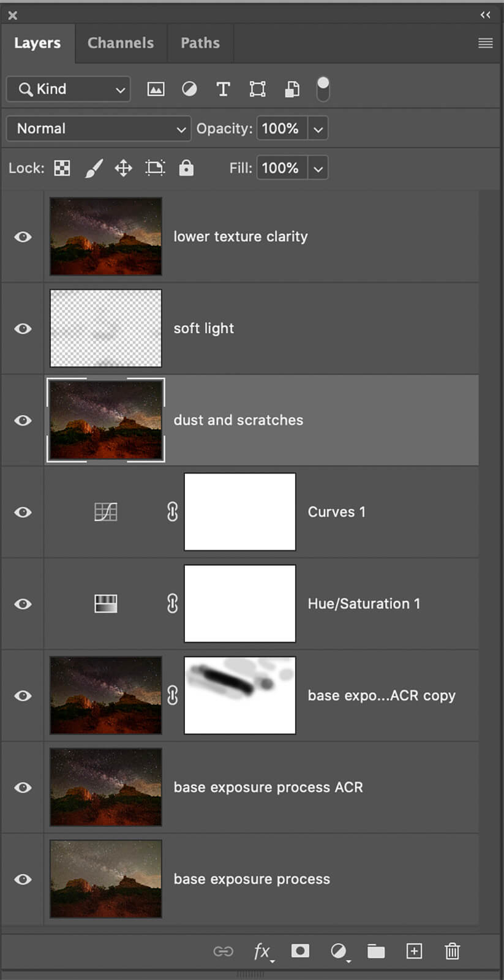
Task: Select the Hue/Saturation 1 layer mask thumbnail
Action: tap(240, 603)
